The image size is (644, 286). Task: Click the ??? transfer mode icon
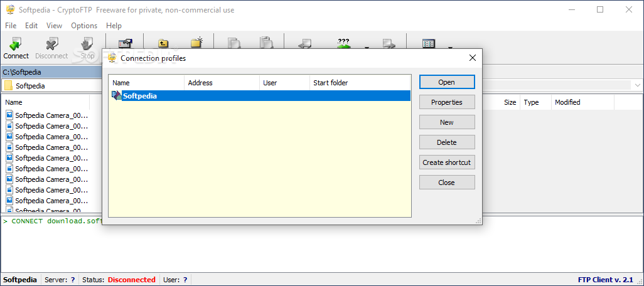point(343,43)
